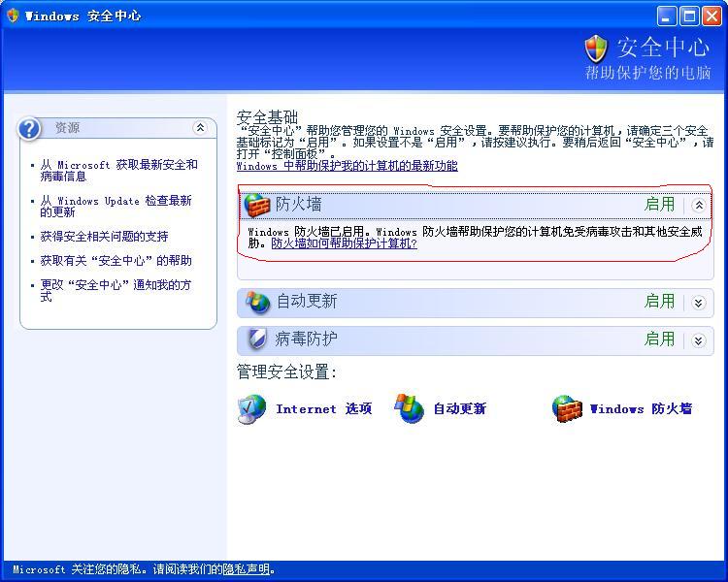This screenshot has height=582, width=728.
Task: Click the Internet 选项 text link
Action: click(324, 409)
